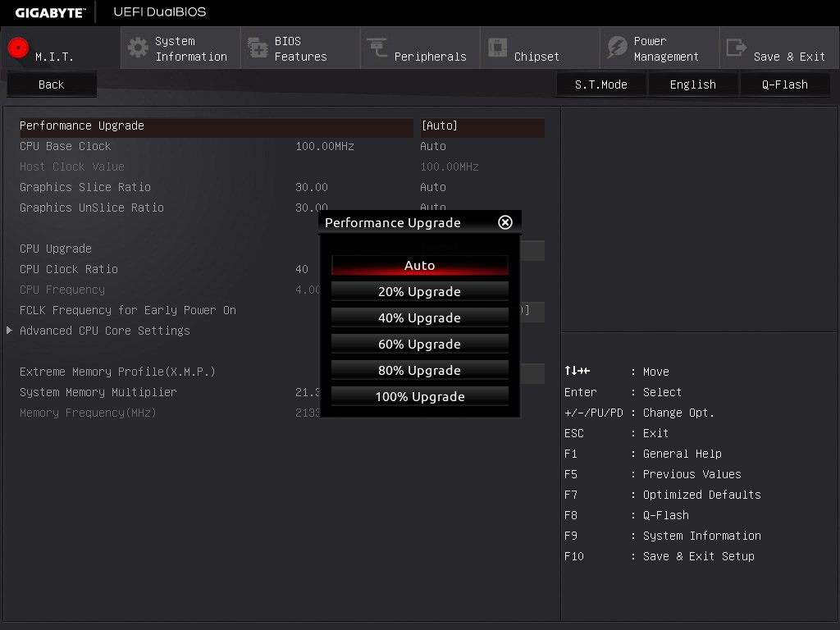Viewport: 840px width, 630px height.
Task: Click the Back button
Action: pyautogui.click(x=52, y=84)
